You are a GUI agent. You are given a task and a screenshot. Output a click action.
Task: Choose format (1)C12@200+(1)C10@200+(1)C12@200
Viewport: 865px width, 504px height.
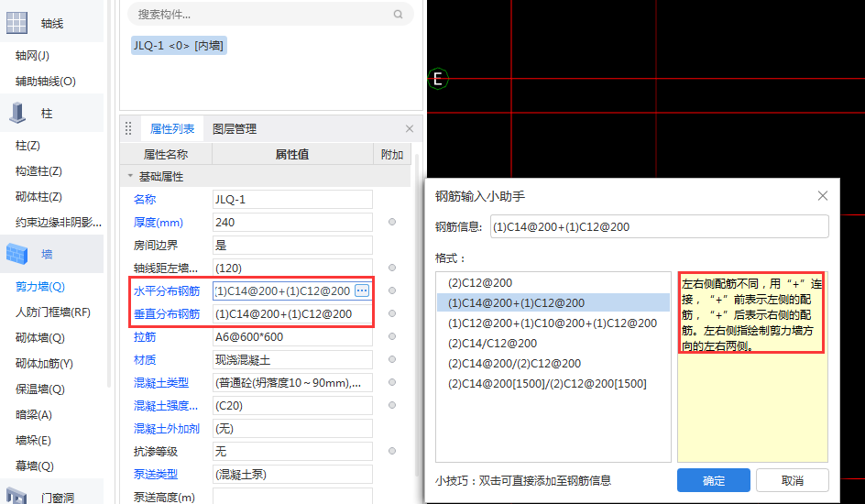[553, 323]
